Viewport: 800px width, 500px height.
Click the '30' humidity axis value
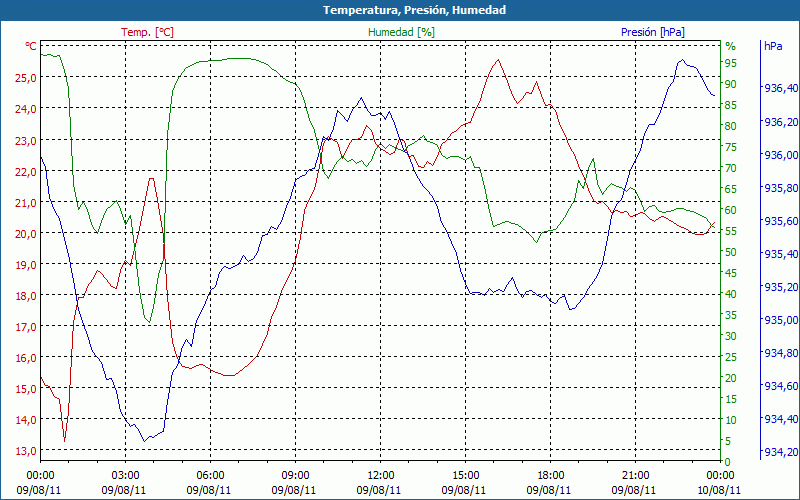pyautogui.click(x=731, y=336)
